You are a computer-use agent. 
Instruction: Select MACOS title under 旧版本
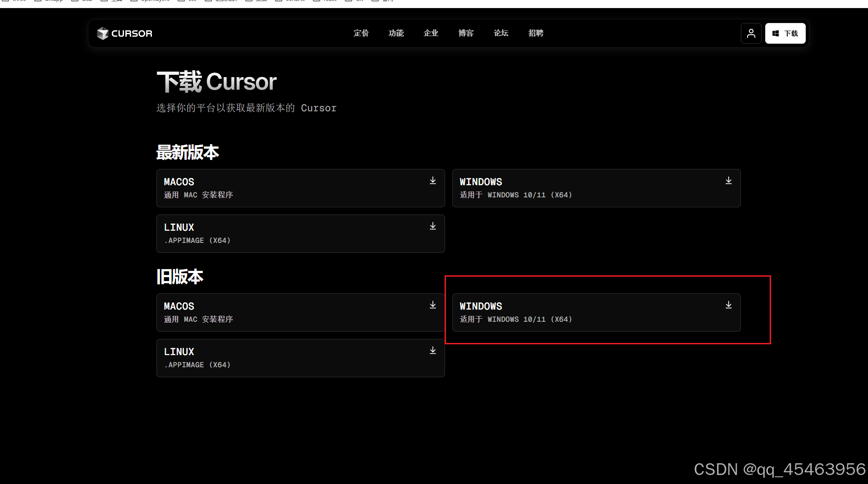click(x=179, y=306)
